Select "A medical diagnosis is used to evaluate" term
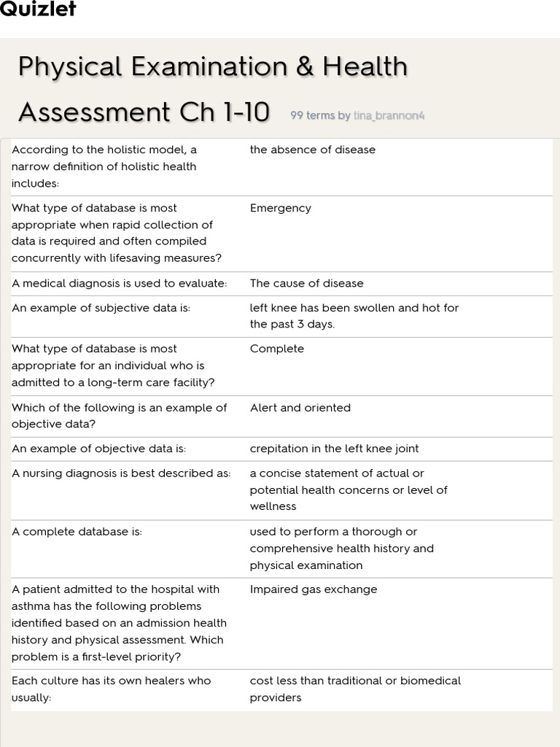The image size is (560, 747). (120, 283)
